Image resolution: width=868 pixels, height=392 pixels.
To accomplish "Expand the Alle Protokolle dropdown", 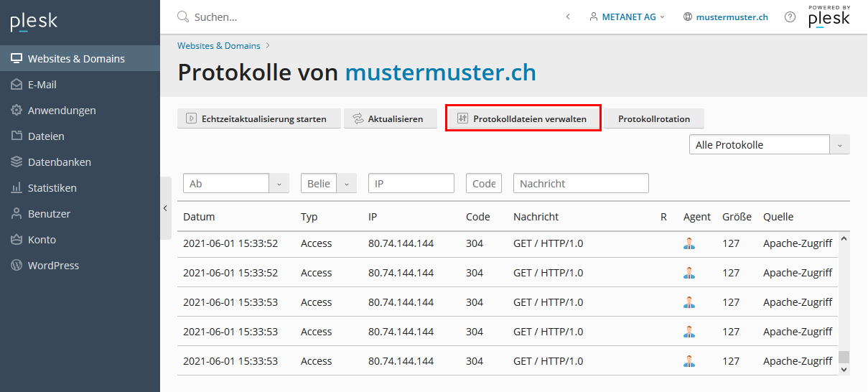I will (x=840, y=145).
